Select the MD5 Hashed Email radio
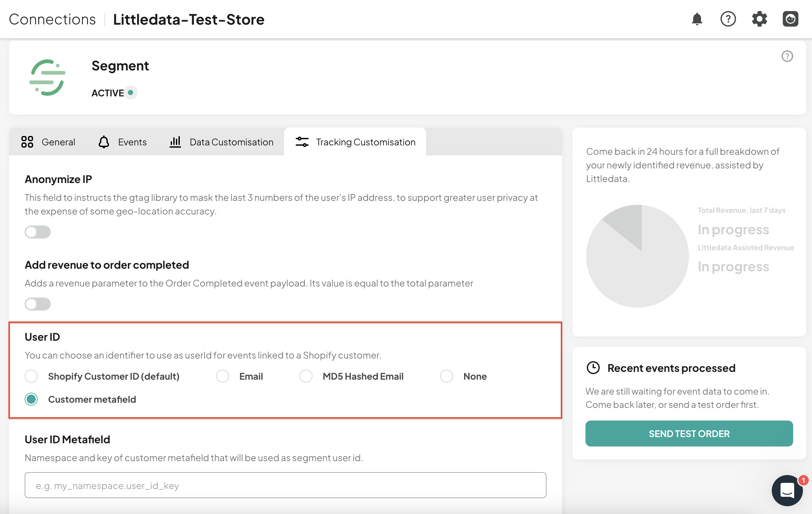Screen dimensions: 812x514 [x=306, y=376]
